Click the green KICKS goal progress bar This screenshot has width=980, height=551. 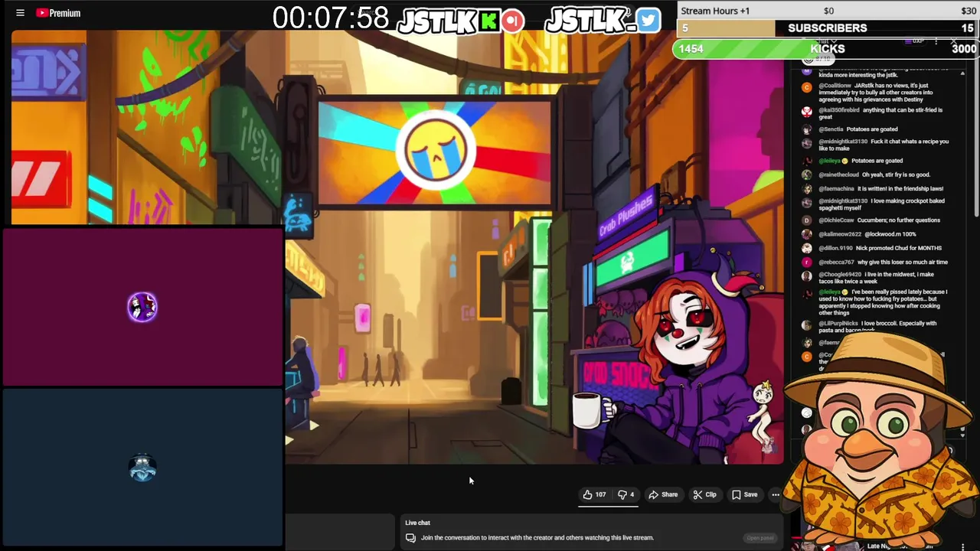[x=827, y=49]
